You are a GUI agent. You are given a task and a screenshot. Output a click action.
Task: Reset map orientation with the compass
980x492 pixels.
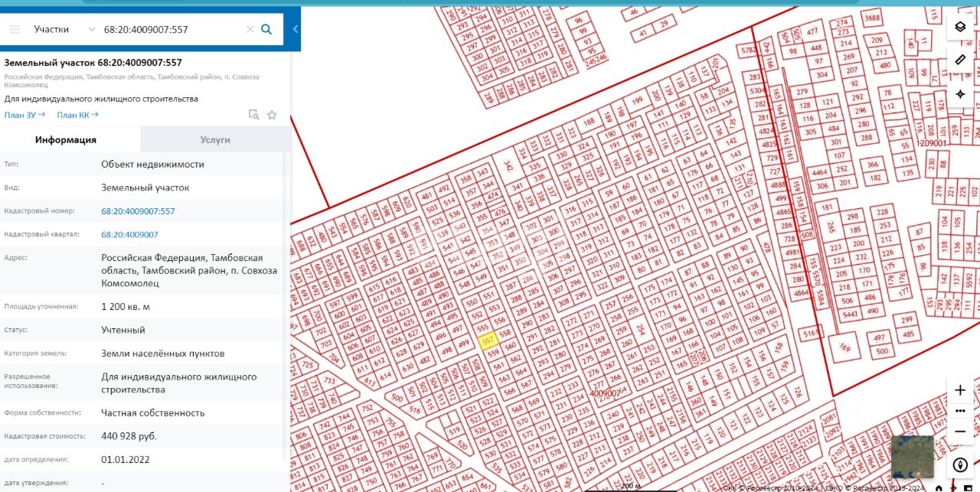coord(960,464)
